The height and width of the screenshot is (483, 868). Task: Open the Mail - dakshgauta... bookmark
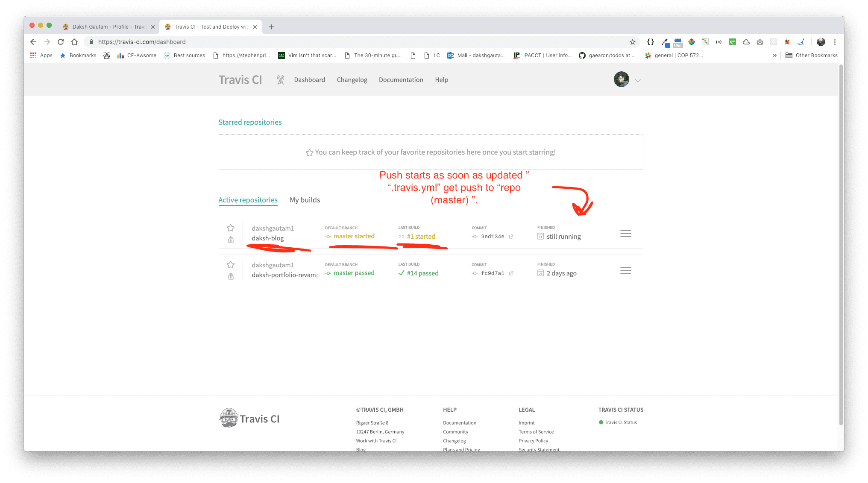[x=476, y=56]
